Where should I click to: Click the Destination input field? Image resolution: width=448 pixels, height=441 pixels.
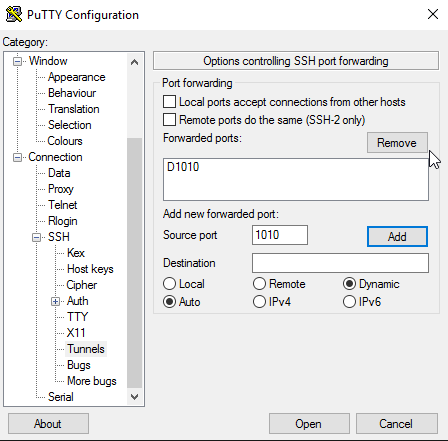pyautogui.click(x=340, y=263)
